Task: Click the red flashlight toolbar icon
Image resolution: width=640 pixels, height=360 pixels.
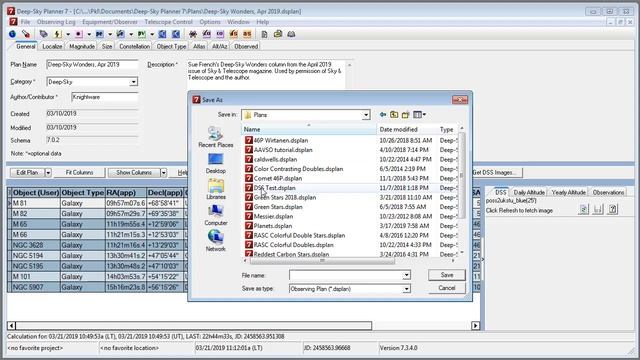Action: 26,34
